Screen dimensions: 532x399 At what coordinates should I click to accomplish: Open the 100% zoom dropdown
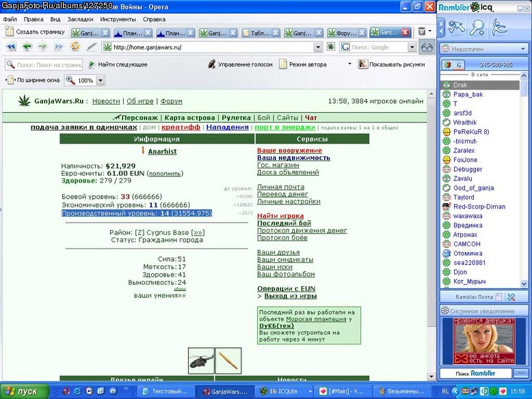(x=101, y=81)
